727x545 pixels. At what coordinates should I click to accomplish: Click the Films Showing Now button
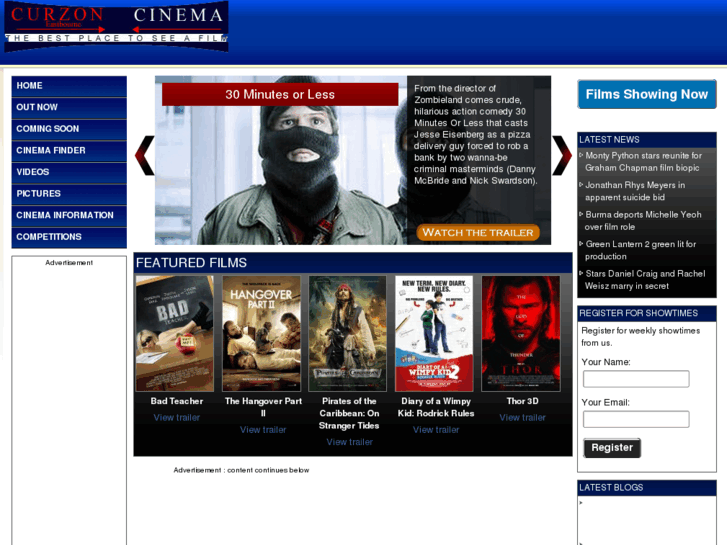click(647, 94)
